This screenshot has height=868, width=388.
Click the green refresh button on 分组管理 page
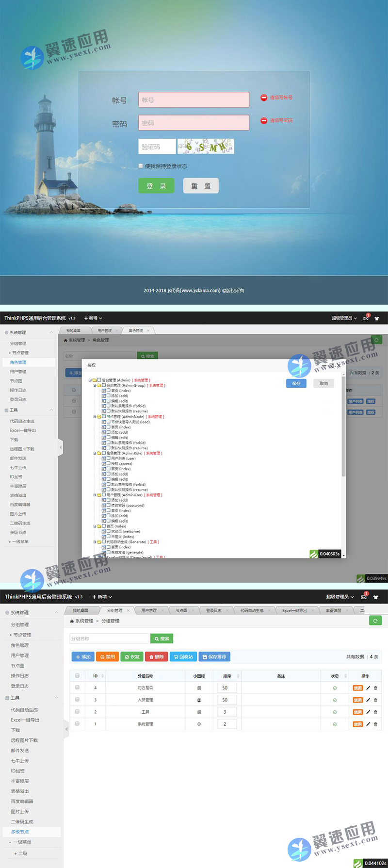click(x=375, y=621)
